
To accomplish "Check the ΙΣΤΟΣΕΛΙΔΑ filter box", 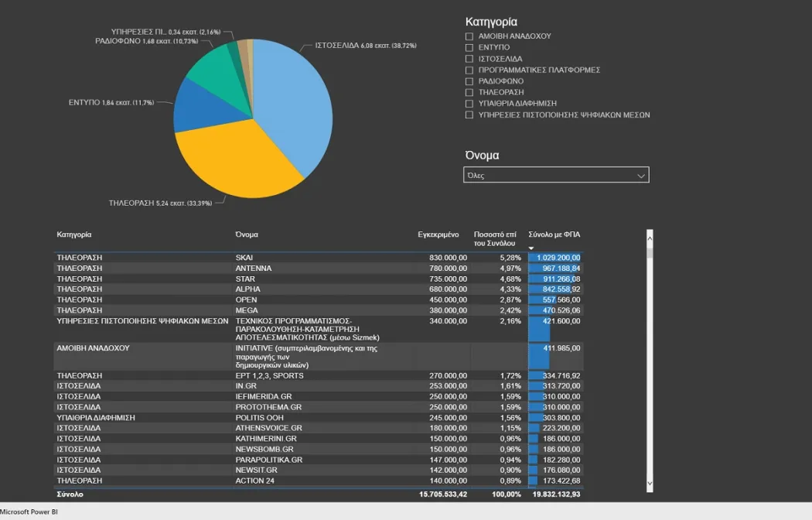I will pos(469,59).
